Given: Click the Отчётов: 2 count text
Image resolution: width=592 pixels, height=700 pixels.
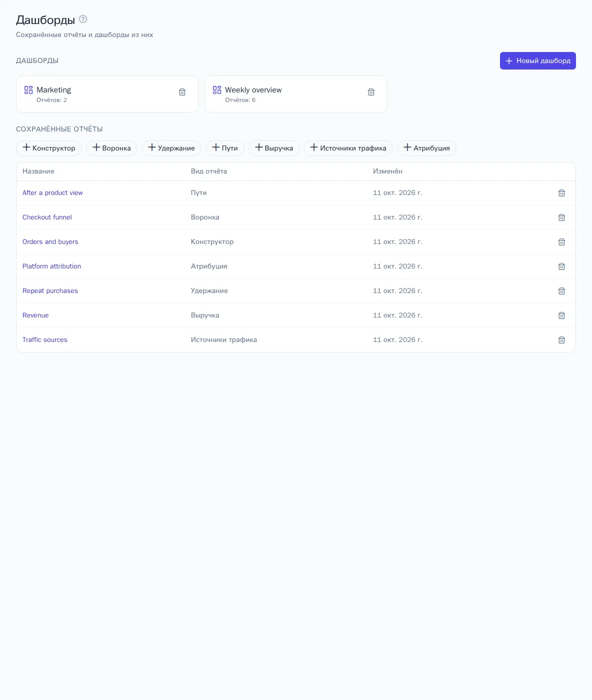Looking at the screenshot, I should point(51,100).
